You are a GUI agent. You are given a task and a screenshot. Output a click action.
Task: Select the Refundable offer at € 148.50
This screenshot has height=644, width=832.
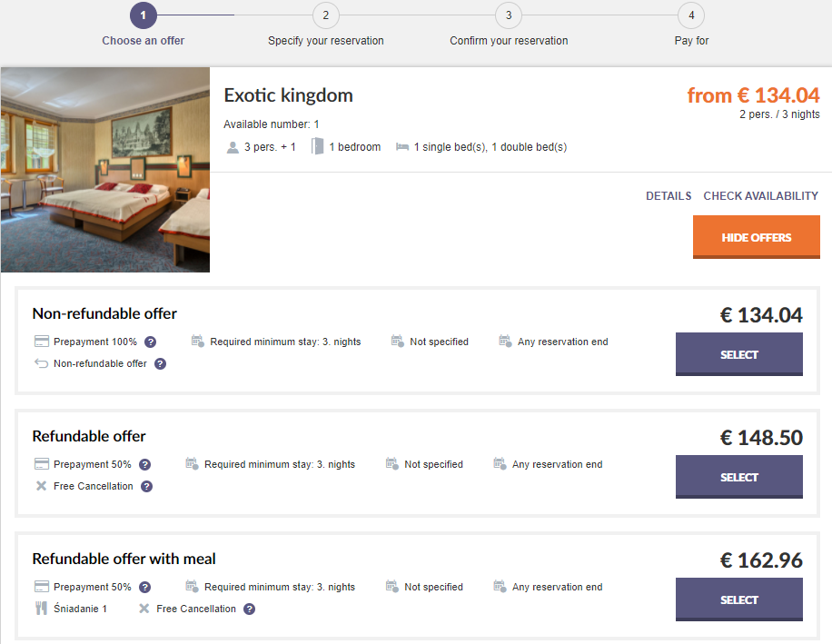pyautogui.click(x=738, y=477)
